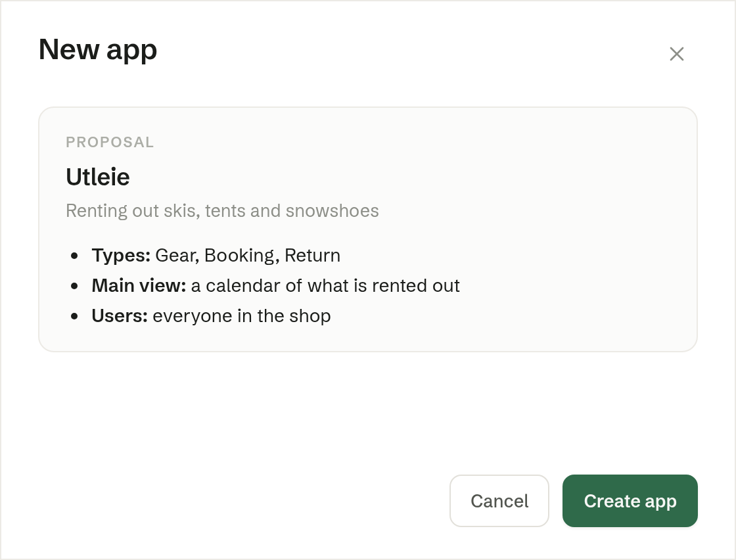Screen dimensions: 736x560
Task: Cancel the new app proposal
Action: coord(499,501)
